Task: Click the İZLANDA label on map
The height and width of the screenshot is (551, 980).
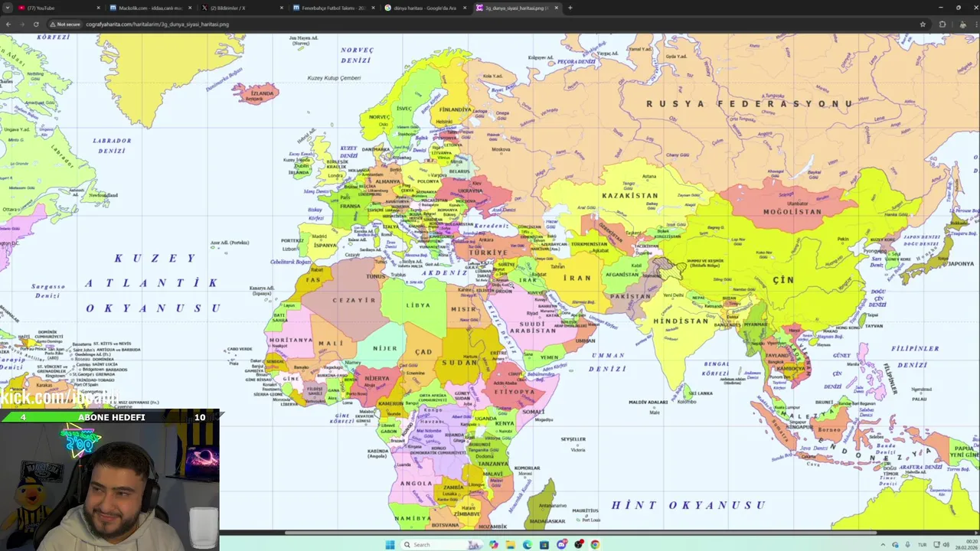Action: click(x=263, y=93)
